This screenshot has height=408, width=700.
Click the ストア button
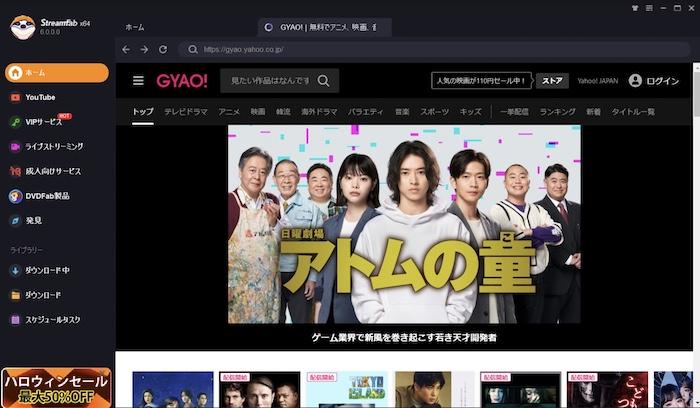pyautogui.click(x=552, y=81)
